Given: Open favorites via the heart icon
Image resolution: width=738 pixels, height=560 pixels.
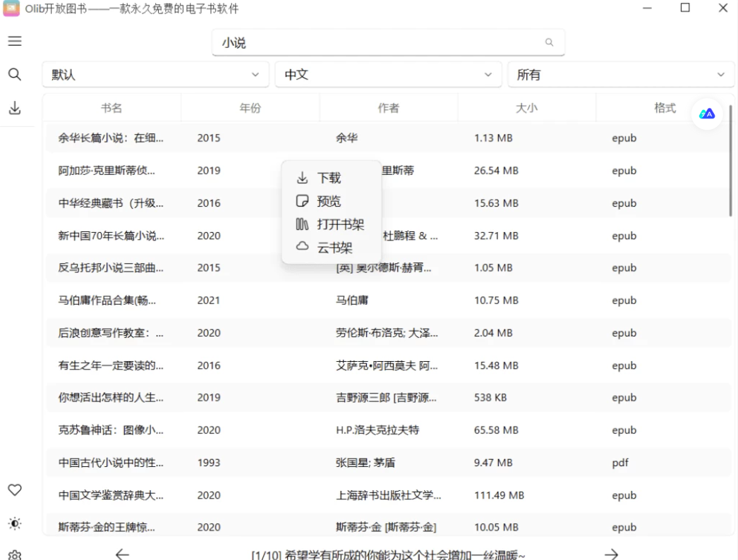Looking at the screenshot, I should click(x=15, y=489).
